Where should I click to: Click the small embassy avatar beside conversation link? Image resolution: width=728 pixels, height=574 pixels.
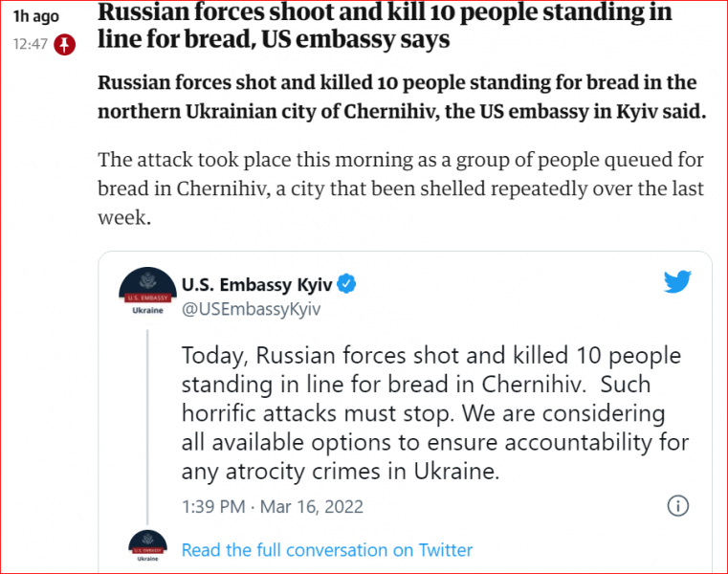pyautogui.click(x=147, y=546)
